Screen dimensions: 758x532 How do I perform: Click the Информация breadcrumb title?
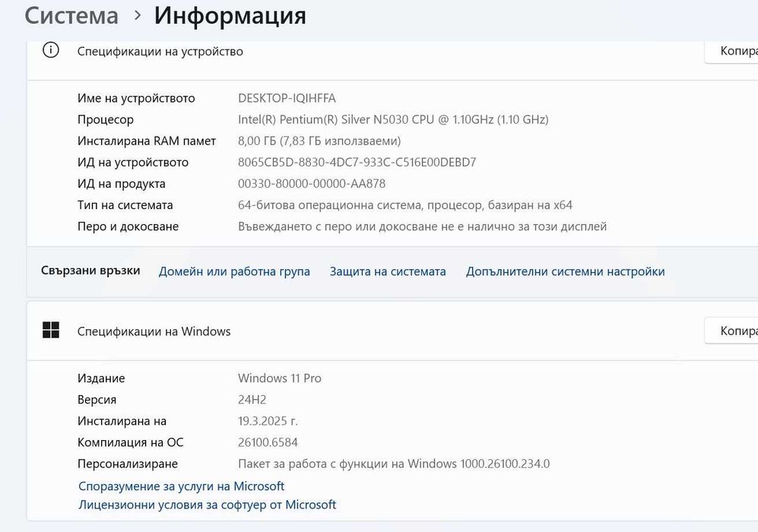click(230, 17)
